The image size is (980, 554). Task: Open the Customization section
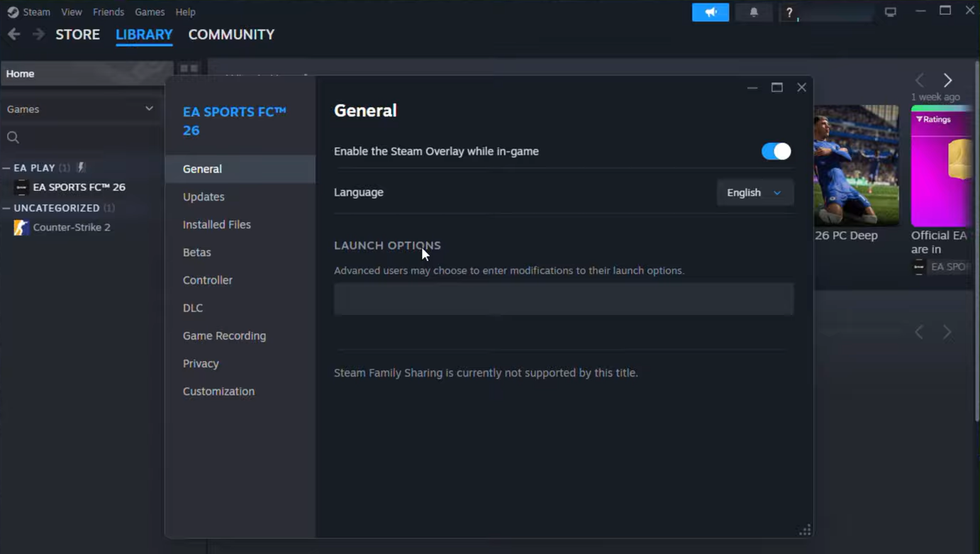[x=240, y=391]
